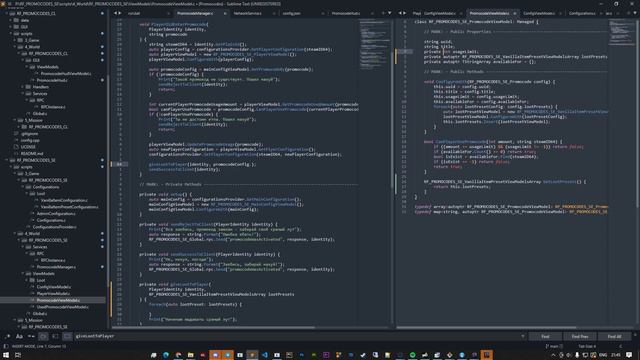Screen dimensions: 640x360
Task: Click right pane previous-tab arrow
Action: 400,13
